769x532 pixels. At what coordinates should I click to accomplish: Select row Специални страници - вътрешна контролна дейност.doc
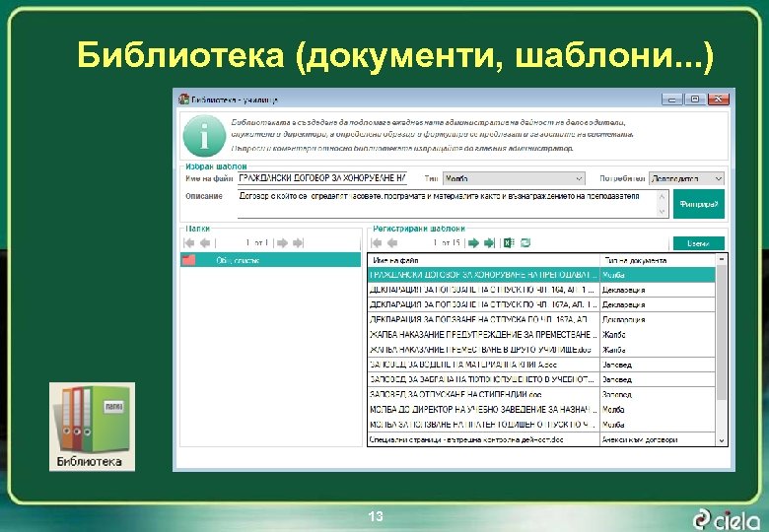click(541, 439)
